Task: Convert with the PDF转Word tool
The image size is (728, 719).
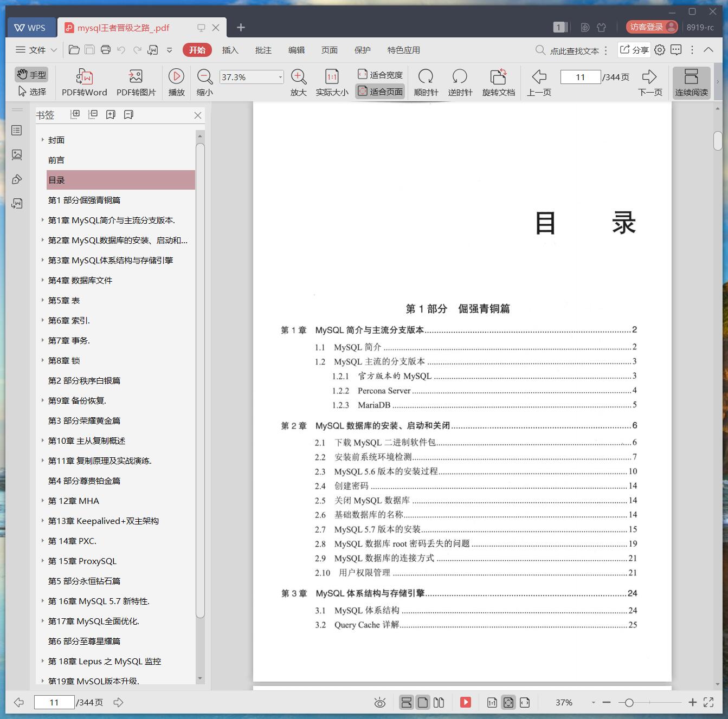Action: (x=84, y=82)
